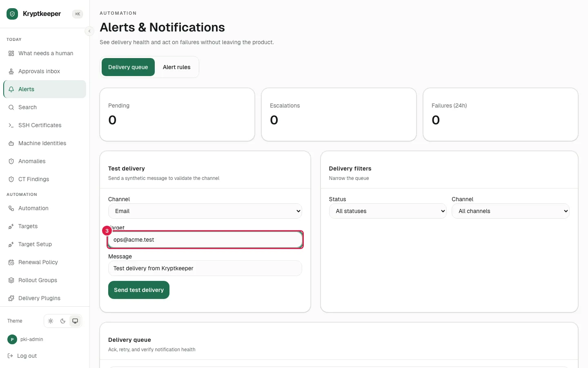Click the magnifier icon beside Search
The image size is (588, 368).
coord(11,108)
